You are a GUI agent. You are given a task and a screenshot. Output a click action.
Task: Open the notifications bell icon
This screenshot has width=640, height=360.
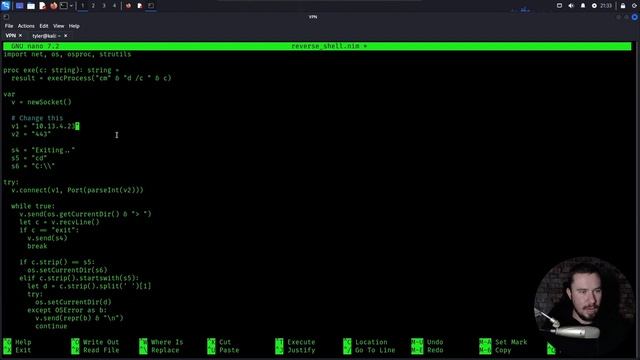click(x=583, y=6)
